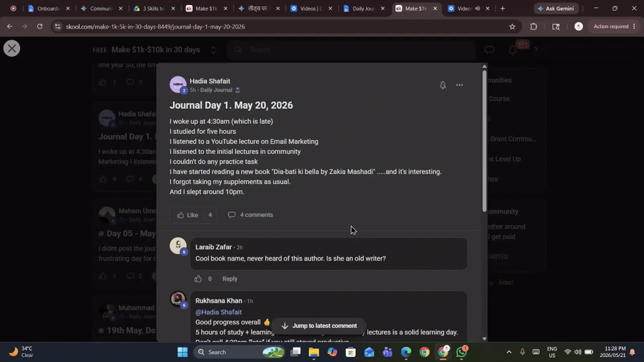Open the post three-dots options menu
This screenshot has width=644, height=362.
[x=459, y=85]
